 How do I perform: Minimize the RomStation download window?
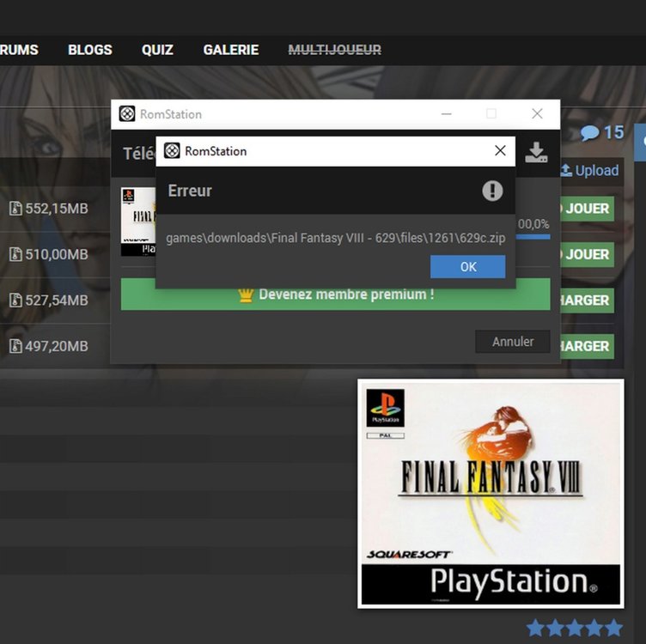point(446,113)
